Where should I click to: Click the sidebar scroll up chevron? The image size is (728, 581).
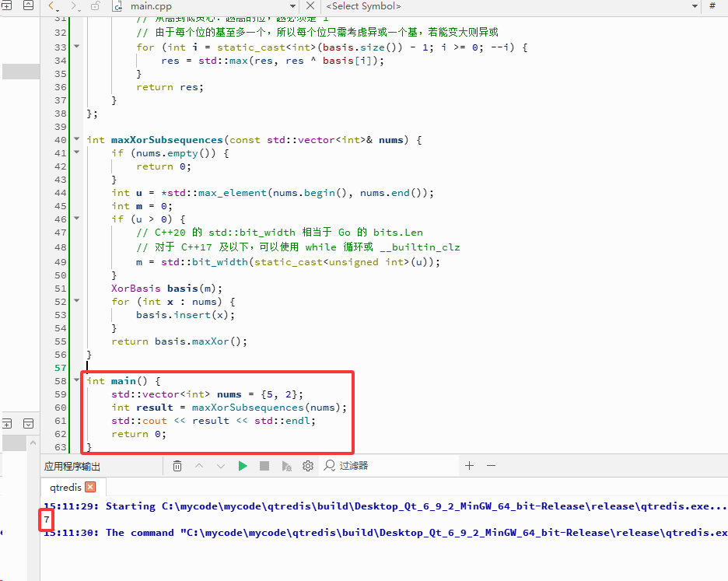pos(33,443)
